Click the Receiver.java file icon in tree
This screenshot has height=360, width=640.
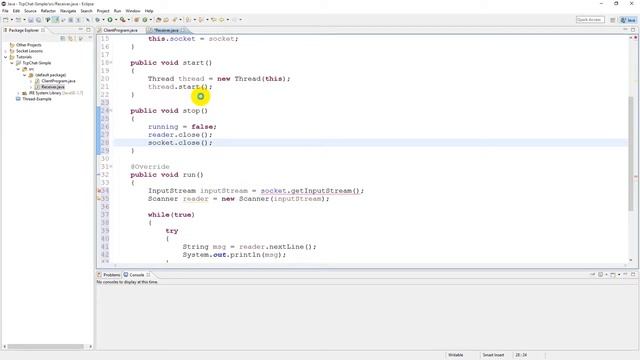point(38,87)
